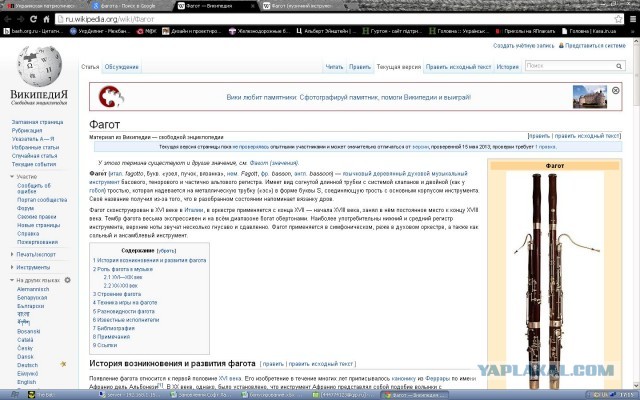Open the Избранные статьи sidebar link
640x400 pixels.
[x=36, y=147]
